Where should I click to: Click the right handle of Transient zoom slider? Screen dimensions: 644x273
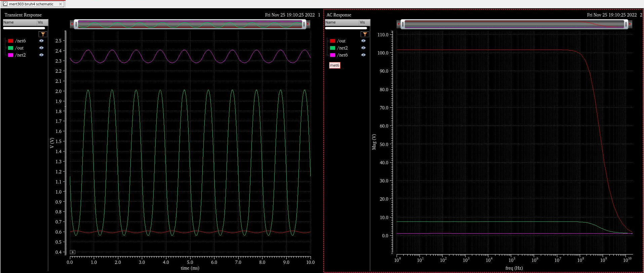[x=304, y=24]
